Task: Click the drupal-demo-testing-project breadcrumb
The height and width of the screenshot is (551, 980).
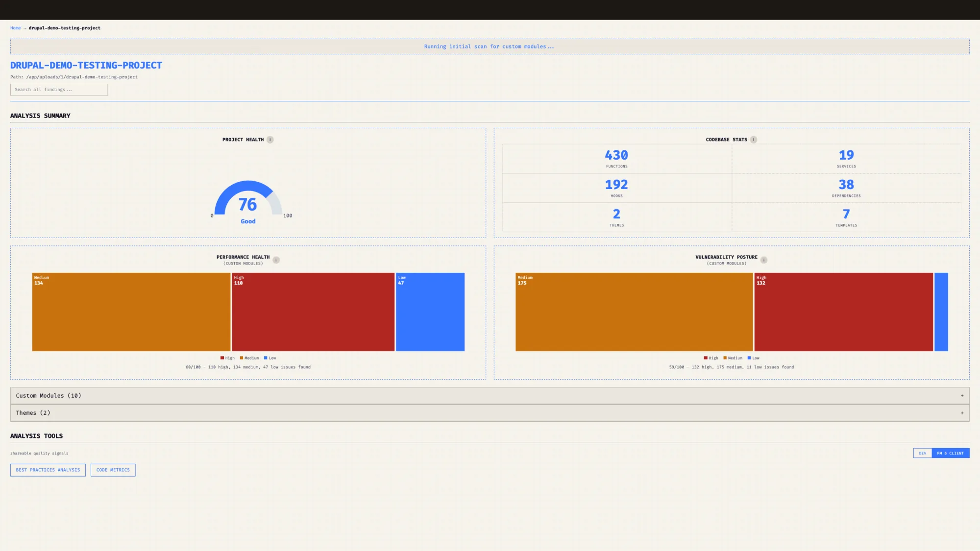Action: [x=65, y=28]
